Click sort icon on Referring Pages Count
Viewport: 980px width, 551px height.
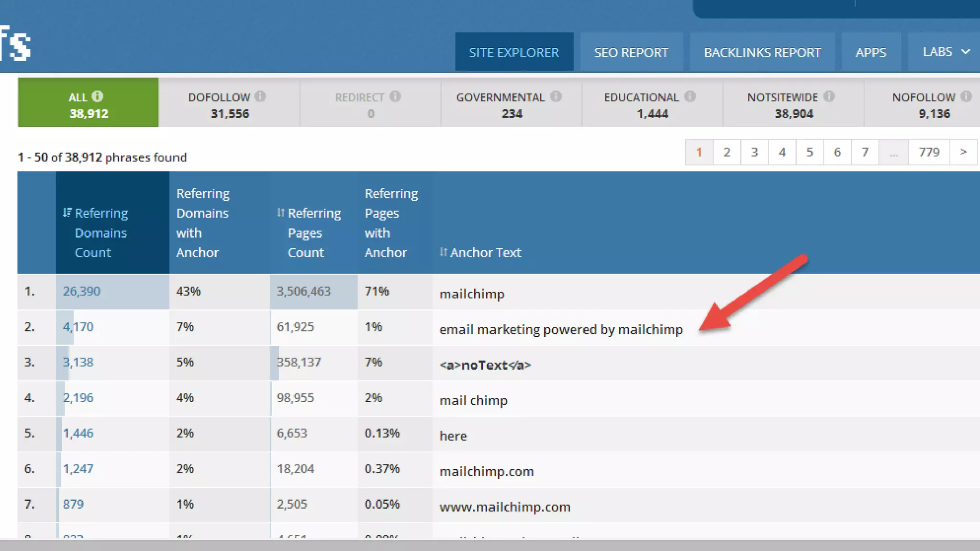coord(281,212)
